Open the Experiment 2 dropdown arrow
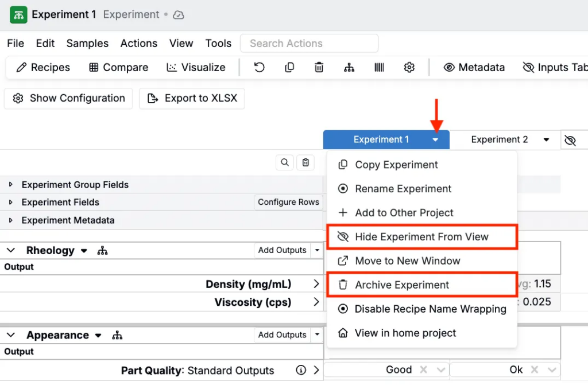Image resolution: width=588 pixels, height=389 pixels. [x=546, y=140]
